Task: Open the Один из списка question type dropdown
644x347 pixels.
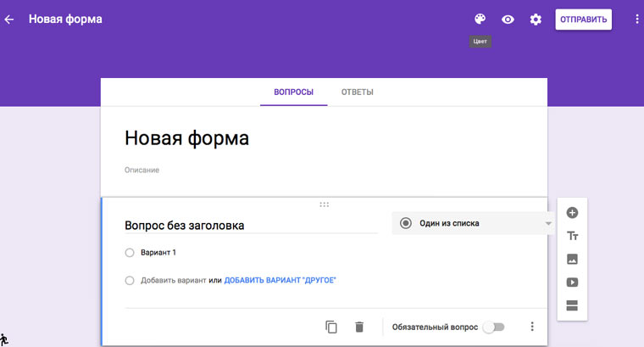Action: point(473,223)
